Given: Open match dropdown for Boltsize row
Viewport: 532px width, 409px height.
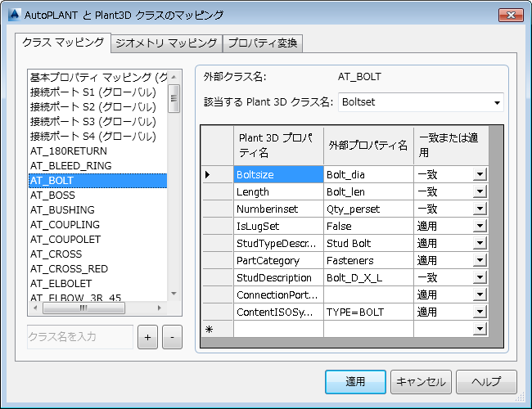Looking at the screenshot, I should click(x=480, y=175).
